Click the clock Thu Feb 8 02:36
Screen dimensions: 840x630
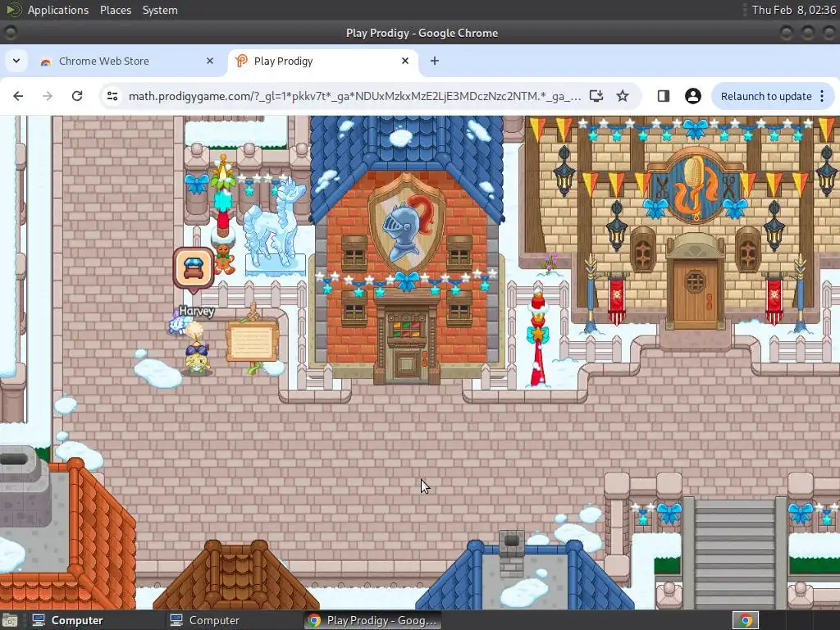coord(794,10)
